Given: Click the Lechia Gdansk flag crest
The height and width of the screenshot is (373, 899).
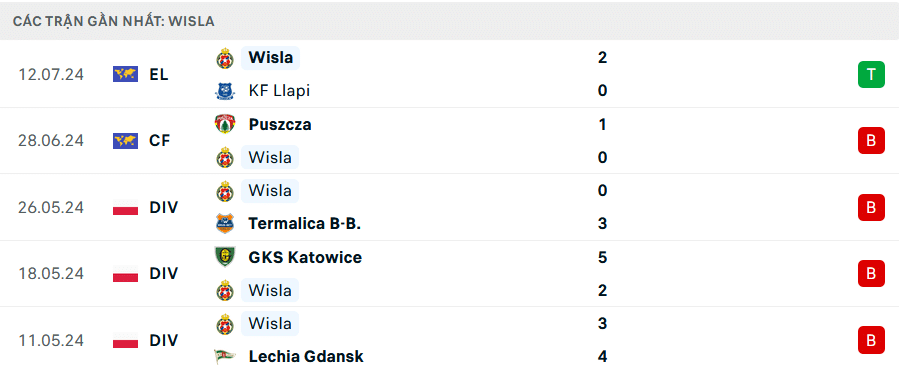Looking at the screenshot, I should point(225,356).
